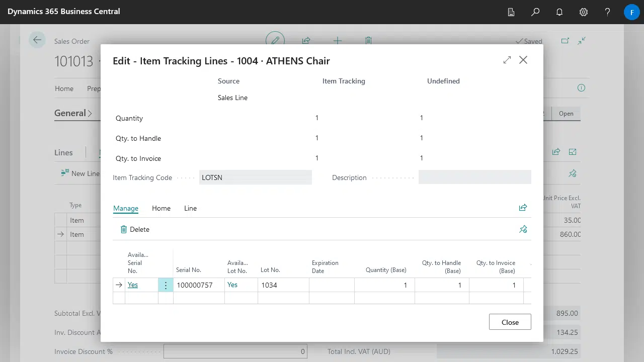
Task: Open the user account avatar F
Action: pos(631,12)
